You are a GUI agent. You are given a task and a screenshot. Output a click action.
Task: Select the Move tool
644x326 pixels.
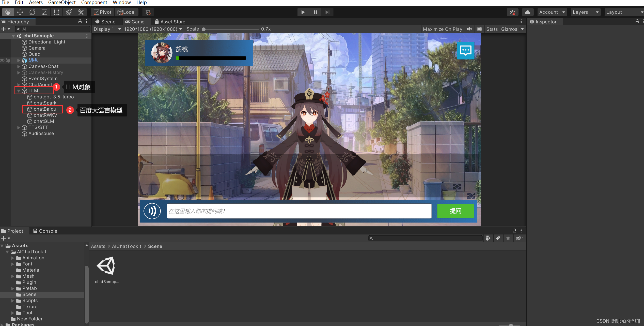click(x=20, y=12)
